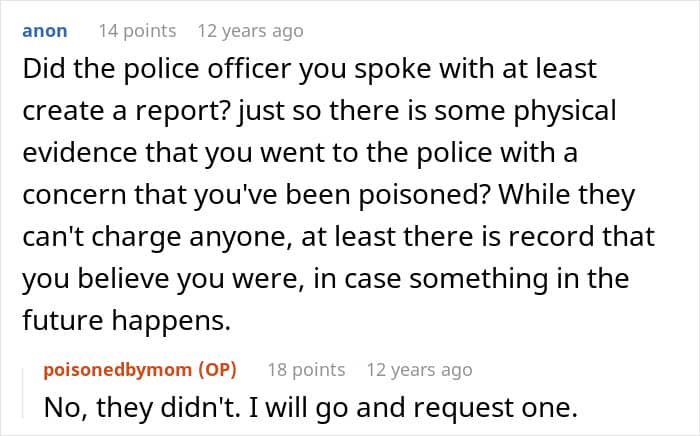Click the line starting "can't charge anyone"
Screen dimensions: 700x436
coord(338,237)
